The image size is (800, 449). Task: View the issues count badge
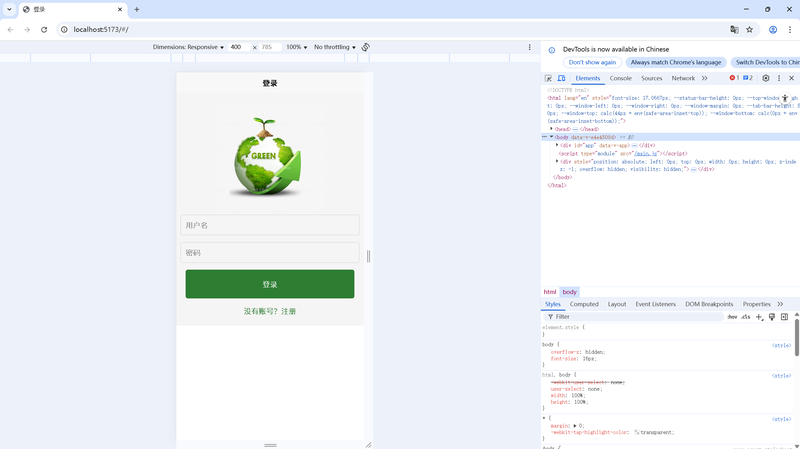[747, 78]
